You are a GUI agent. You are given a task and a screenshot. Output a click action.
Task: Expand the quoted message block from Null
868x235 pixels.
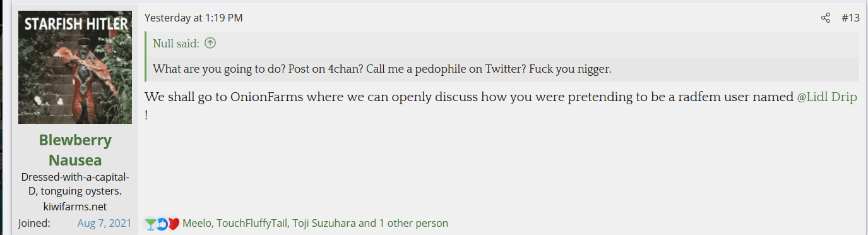coord(502,56)
